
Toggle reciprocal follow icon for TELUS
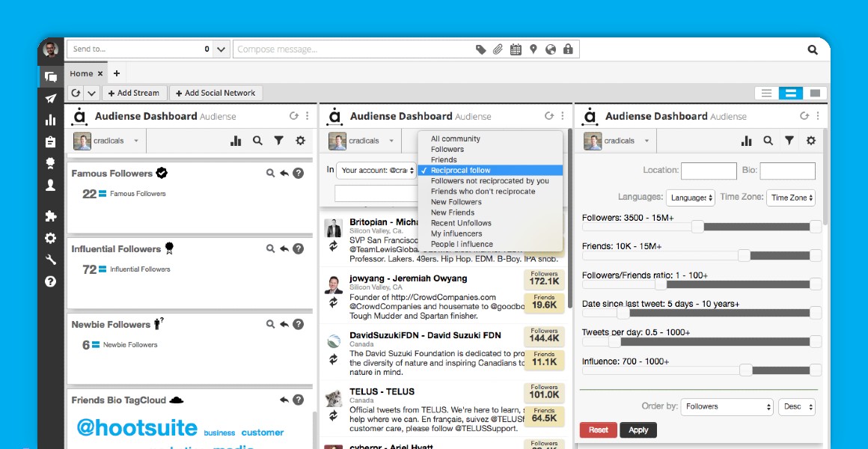click(x=333, y=416)
